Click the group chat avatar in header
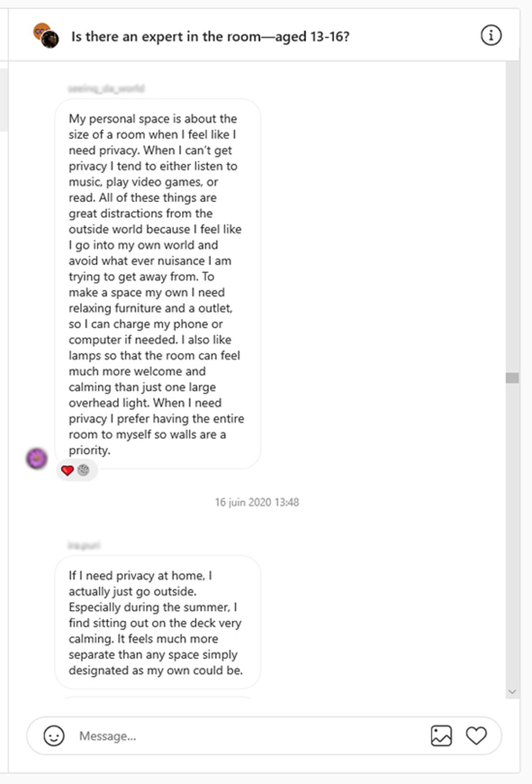 click(x=46, y=35)
